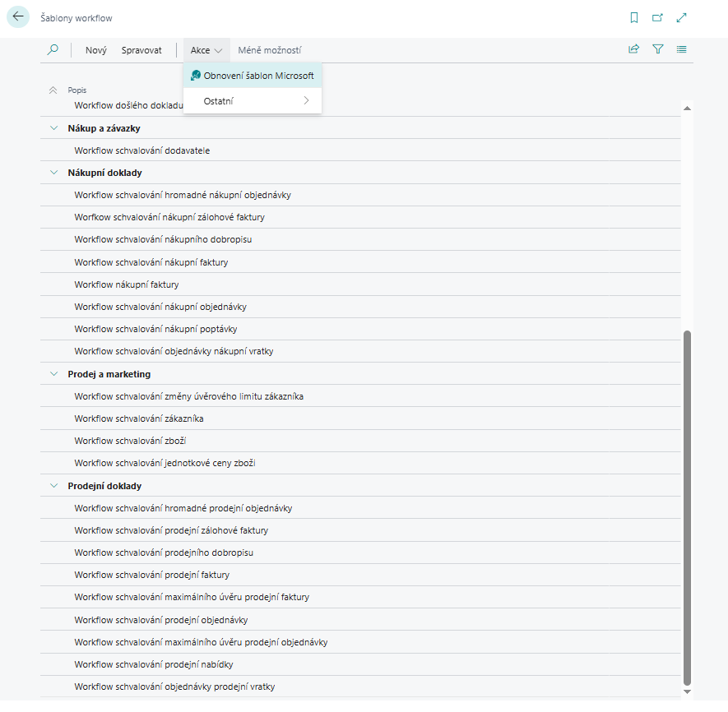This screenshot has height=712, width=728.
Task: Select Workflow schvalování objednávky nákupní vratky
Action: pos(360,351)
